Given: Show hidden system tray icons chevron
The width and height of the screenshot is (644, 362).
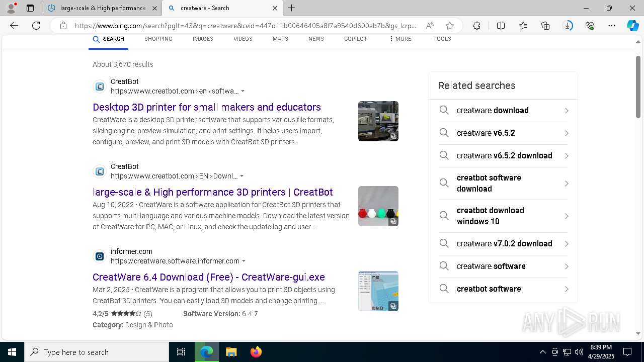Looking at the screenshot, I should click(x=542, y=352).
